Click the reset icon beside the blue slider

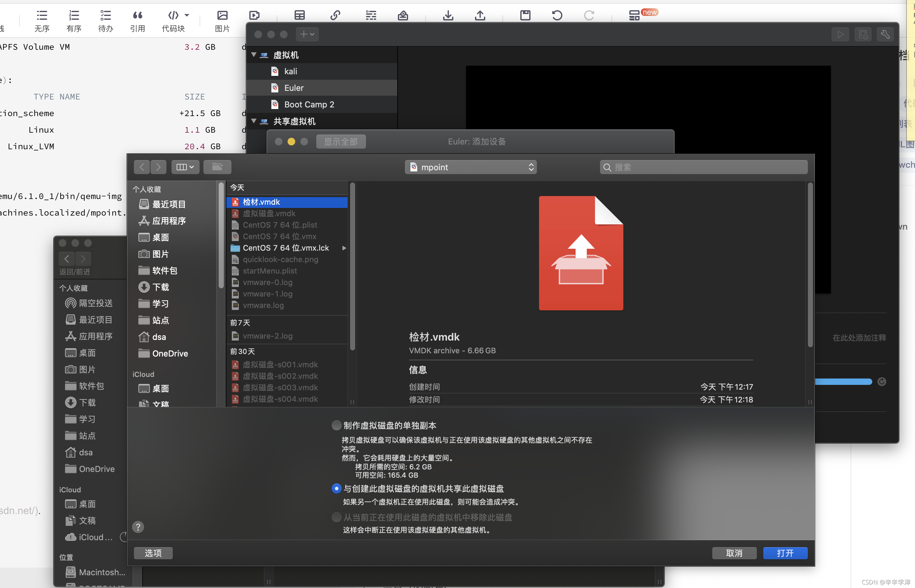pyautogui.click(x=882, y=381)
